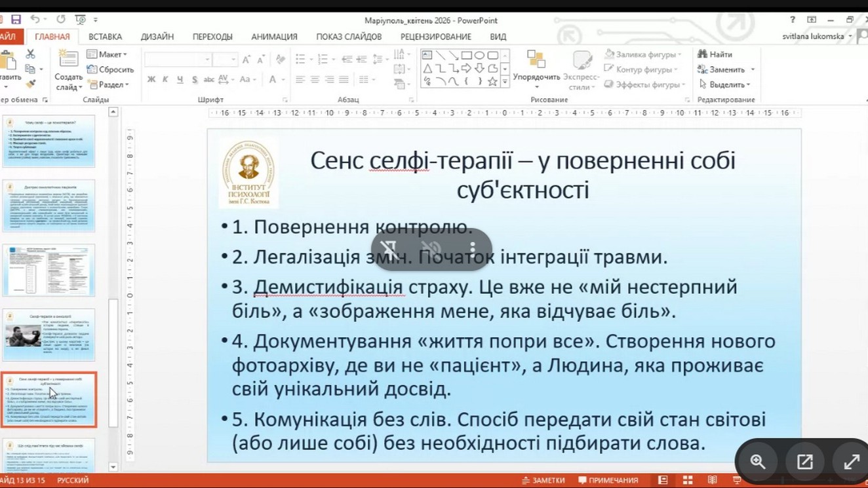This screenshot has width=868, height=488.
Task: Click ЗАМЕТКИ in the status bar
Action: point(543,480)
